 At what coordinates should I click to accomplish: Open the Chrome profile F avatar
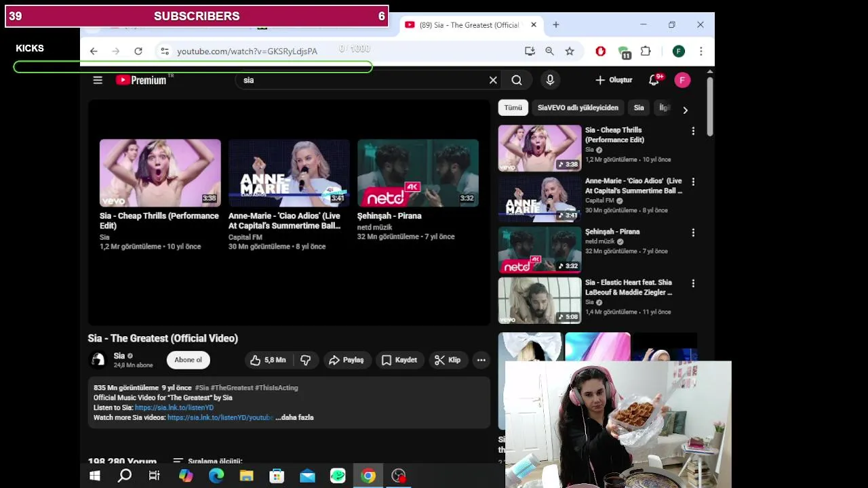pos(679,52)
